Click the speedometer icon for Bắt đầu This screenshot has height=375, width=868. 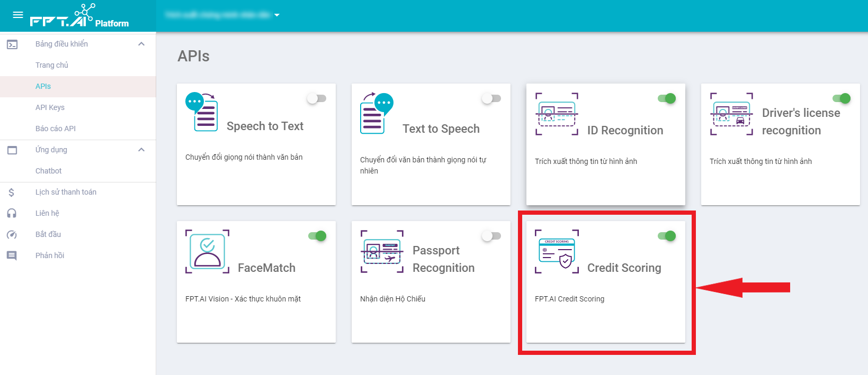coord(12,234)
